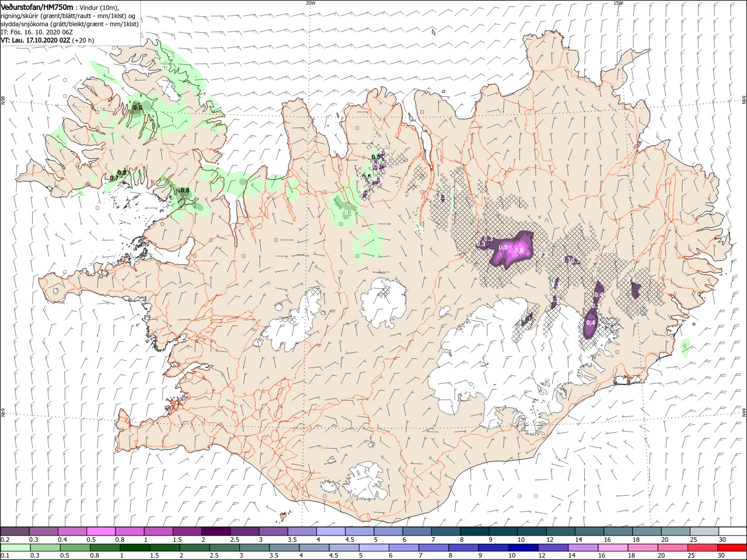Click the 'Vindur (10m)' description text in header

(99, 7)
